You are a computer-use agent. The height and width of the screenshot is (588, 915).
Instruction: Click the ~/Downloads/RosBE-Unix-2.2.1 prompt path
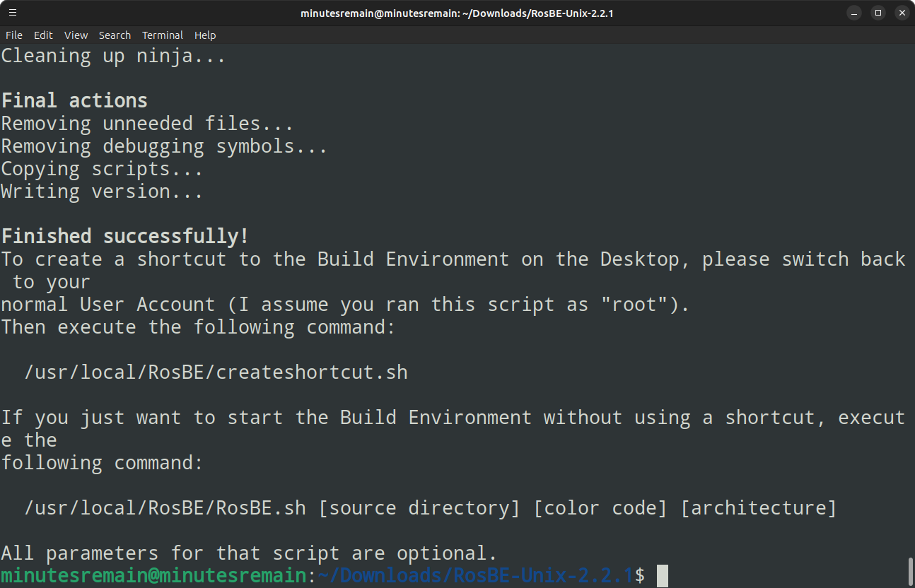click(476, 575)
